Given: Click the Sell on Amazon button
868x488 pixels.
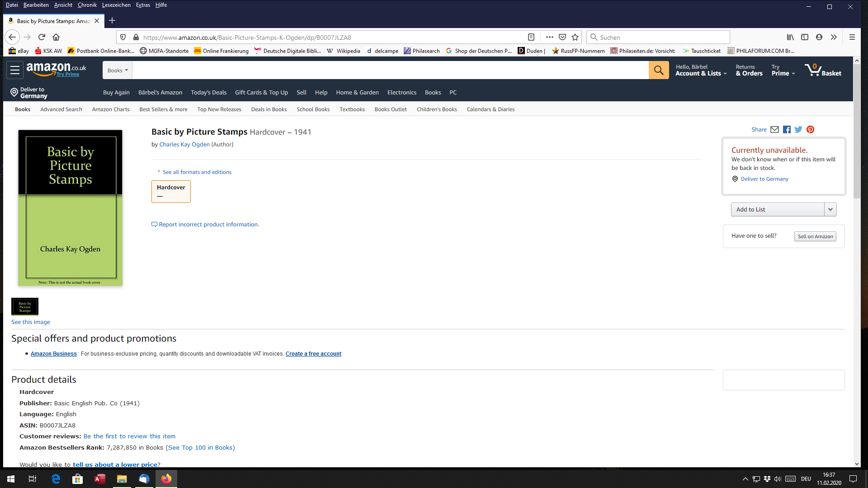Looking at the screenshot, I should [815, 236].
